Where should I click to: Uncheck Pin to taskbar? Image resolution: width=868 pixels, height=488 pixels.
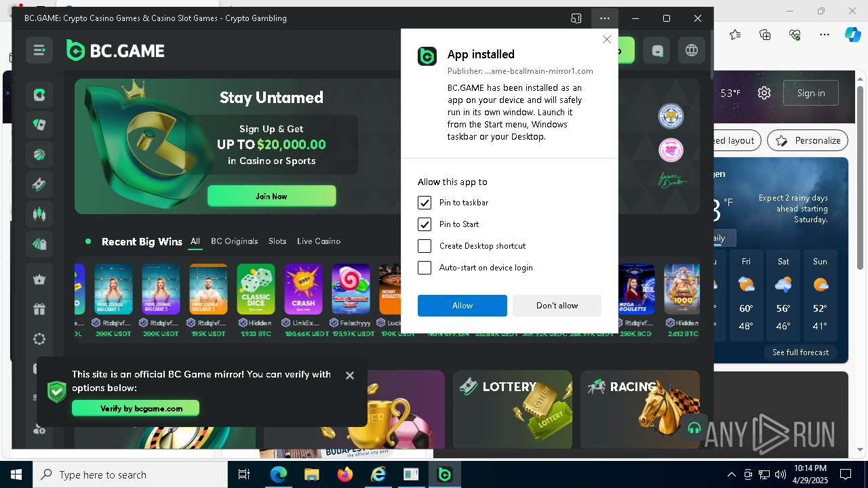(425, 203)
